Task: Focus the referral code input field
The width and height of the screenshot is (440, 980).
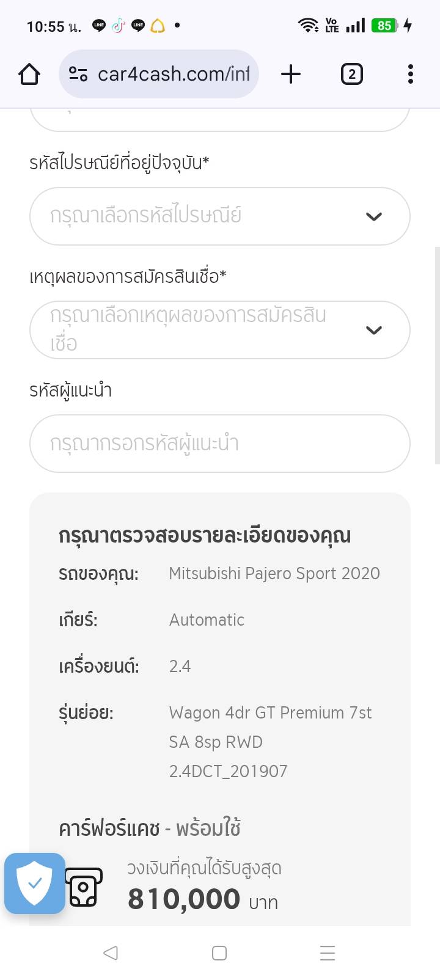Action: [x=219, y=444]
